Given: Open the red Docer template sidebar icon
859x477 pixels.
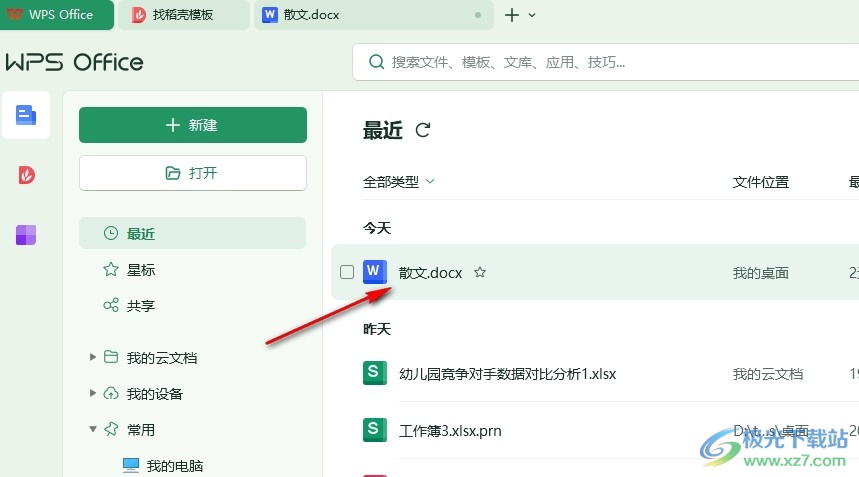Looking at the screenshot, I should click(26, 175).
